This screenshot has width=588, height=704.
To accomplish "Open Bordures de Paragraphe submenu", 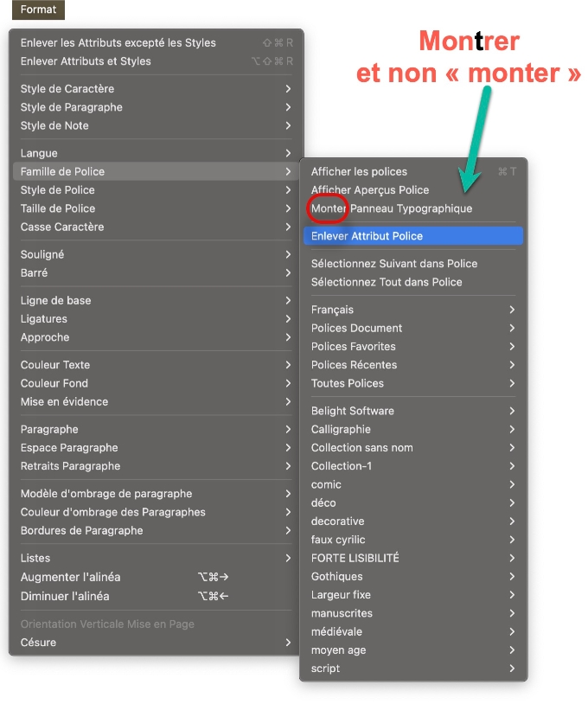I will [157, 531].
